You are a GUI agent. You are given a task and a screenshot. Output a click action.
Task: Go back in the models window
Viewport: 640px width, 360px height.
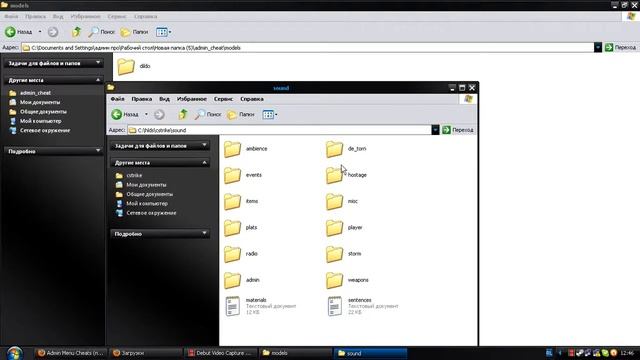coord(19,32)
